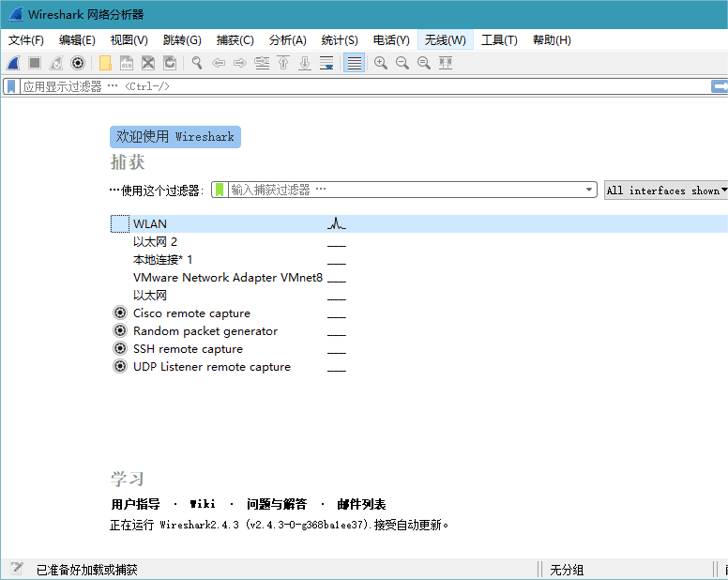The height and width of the screenshot is (580, 728).
Task: Zoom out packet text icon
Action: click(402, 63)
